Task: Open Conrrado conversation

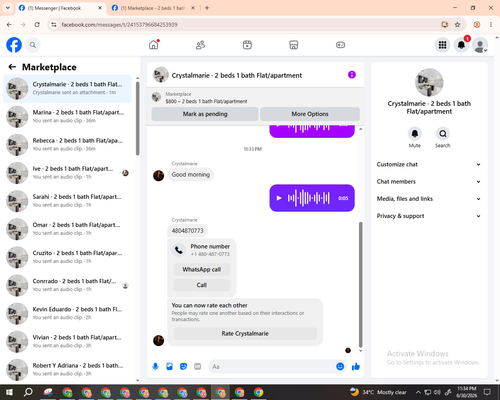Action: pos(67,285)
